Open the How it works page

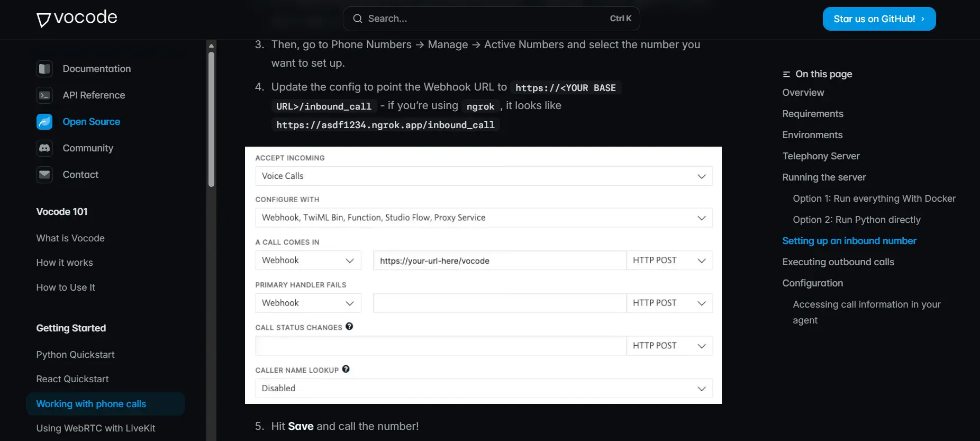tap(65, 263)
